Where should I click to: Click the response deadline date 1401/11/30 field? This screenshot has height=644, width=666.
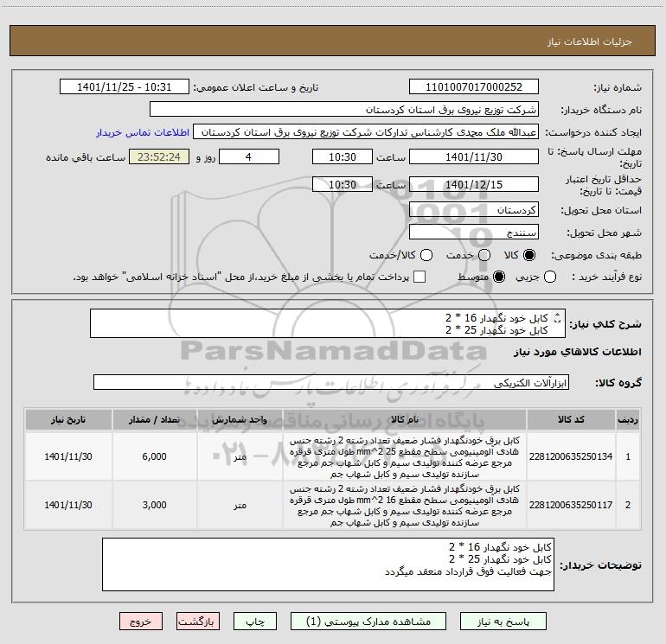(x=474, y=156)
